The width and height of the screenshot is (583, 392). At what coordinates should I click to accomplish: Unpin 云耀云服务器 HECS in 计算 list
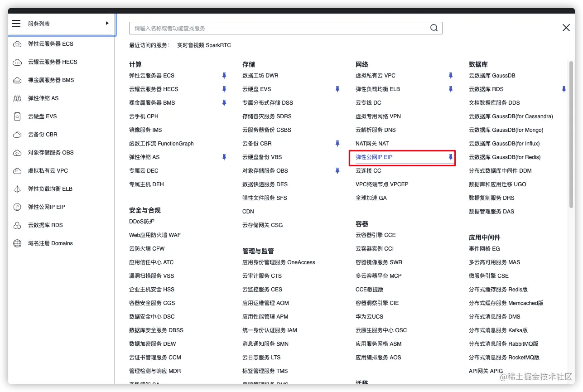pyautogui.click(x=224, y=89)
